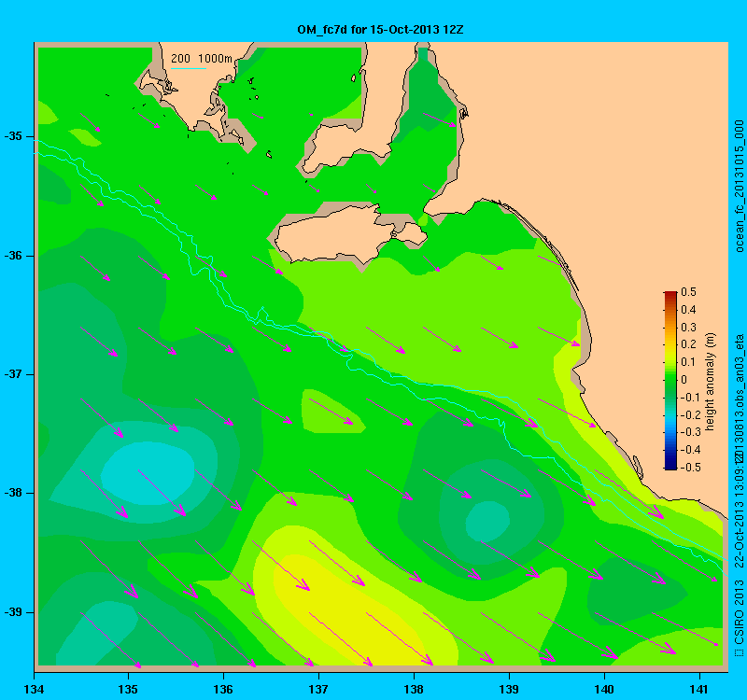Click the "137" longitude axis label
The width and height of the screenshot is (747, 700).
click(318, 690)
